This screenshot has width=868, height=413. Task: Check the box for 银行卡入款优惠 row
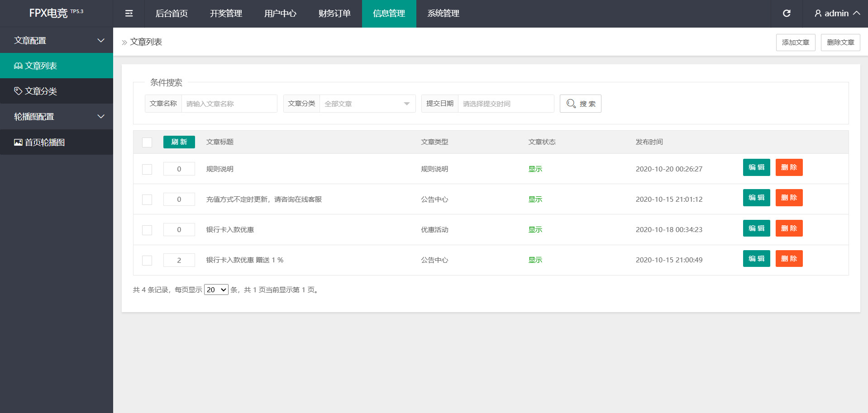point(147,230)
